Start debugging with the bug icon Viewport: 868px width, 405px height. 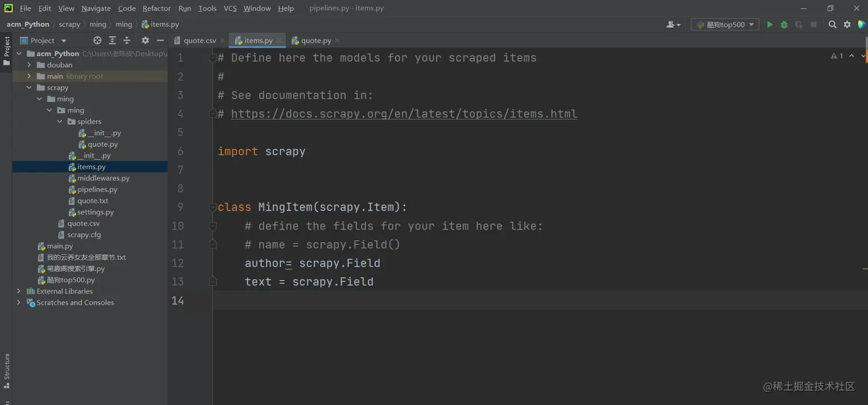click(x=784, y=25)
